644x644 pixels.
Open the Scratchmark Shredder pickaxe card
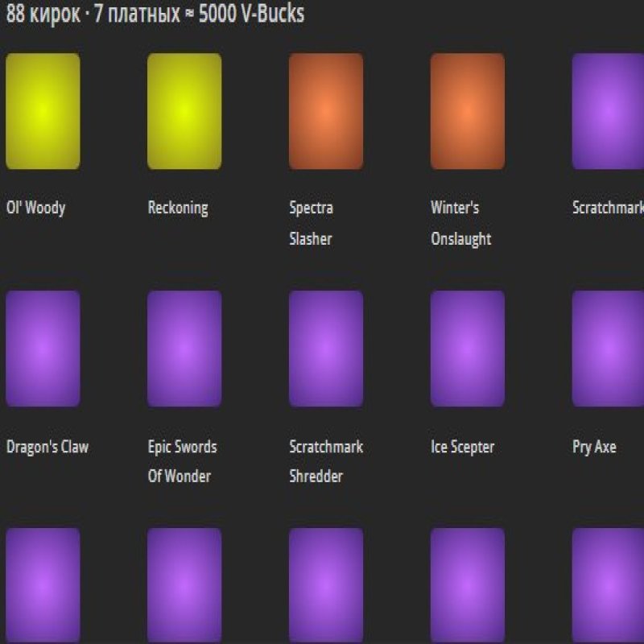[x=325, y=349]
